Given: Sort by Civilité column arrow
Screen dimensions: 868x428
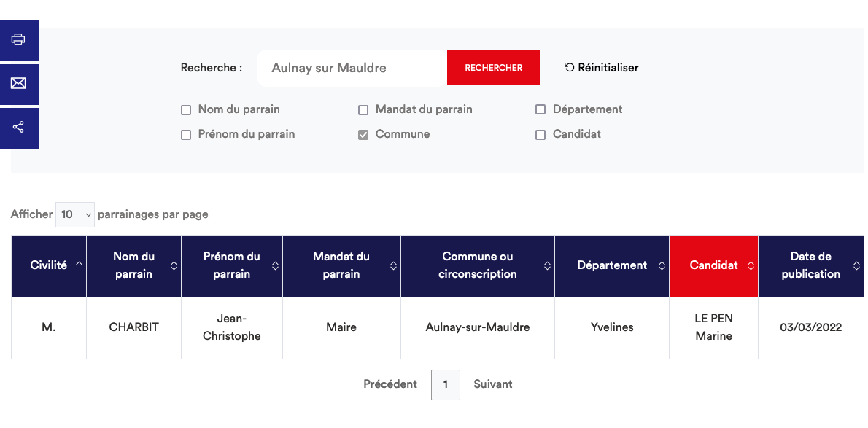Looking at the screenshot, I should coord(79,265).
